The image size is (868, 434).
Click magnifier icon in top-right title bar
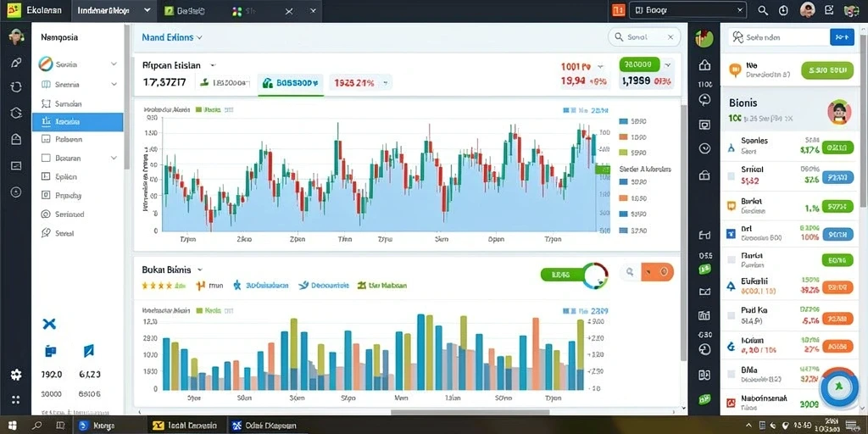(763, 10)
